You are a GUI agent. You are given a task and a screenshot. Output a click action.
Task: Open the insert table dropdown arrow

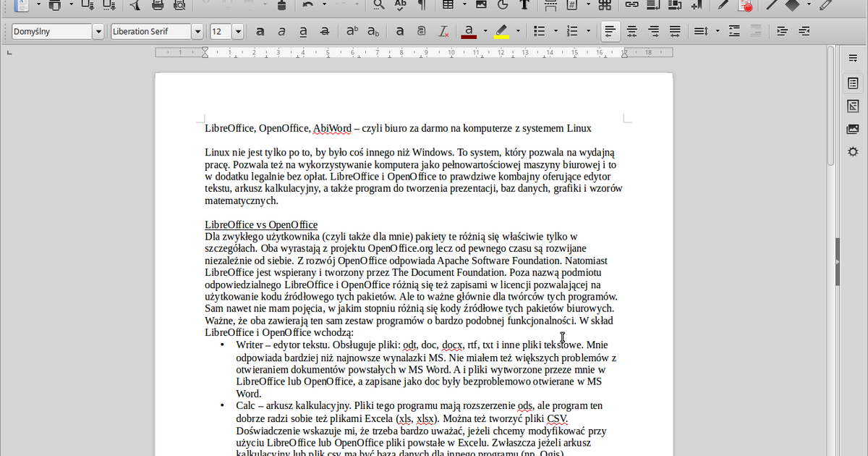464,5
